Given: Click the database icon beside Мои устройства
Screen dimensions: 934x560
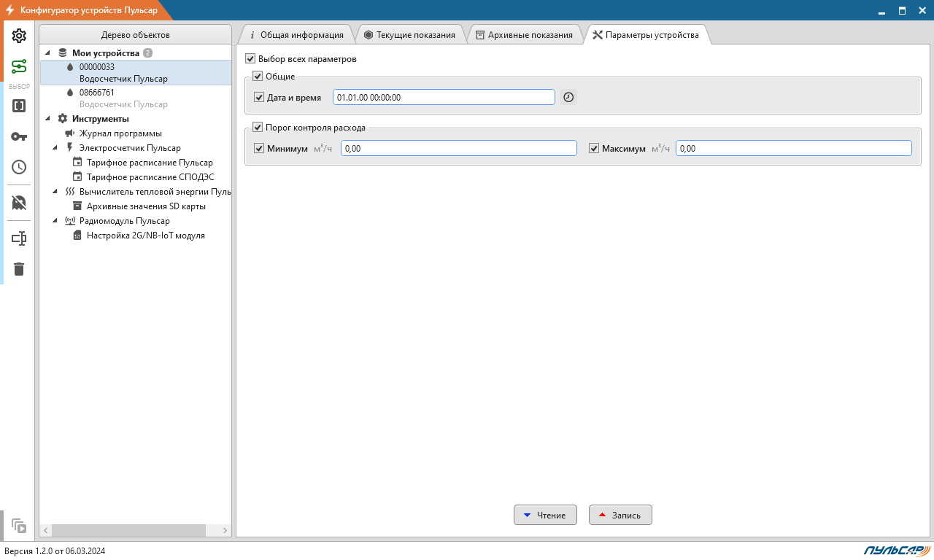Looking at the screenshot, I should [x=63, y=53].
